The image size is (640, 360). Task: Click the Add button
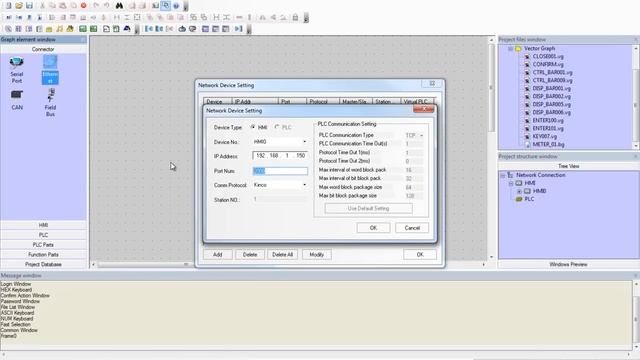(x=218, y=254)
